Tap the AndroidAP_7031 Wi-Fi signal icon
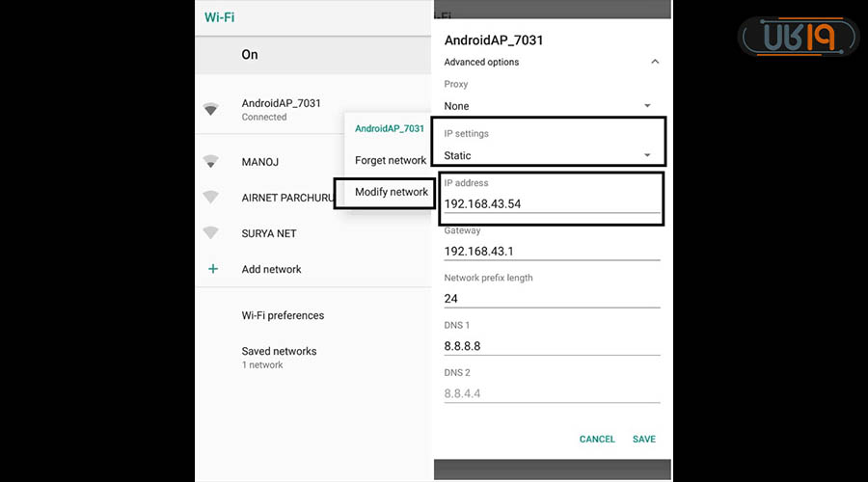868x482 pixels. click(210, 109)
